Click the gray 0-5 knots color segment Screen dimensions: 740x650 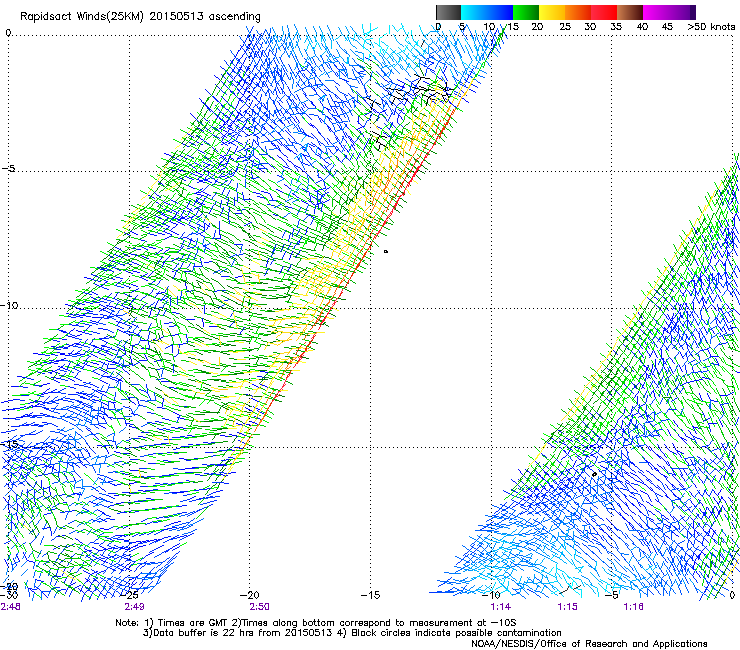click(448, 12)
